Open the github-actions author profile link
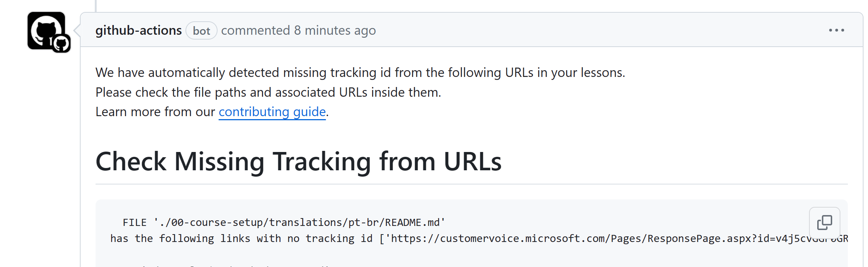The height and width of the screenshot is (267, 868). coord(138,30)
